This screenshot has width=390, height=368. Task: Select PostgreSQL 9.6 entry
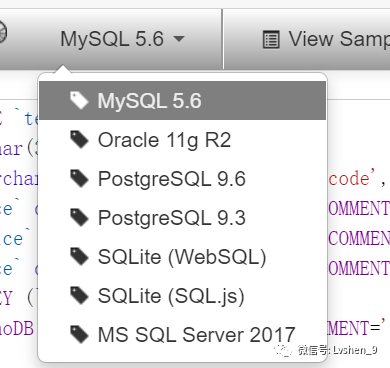[x=182, y=179]
